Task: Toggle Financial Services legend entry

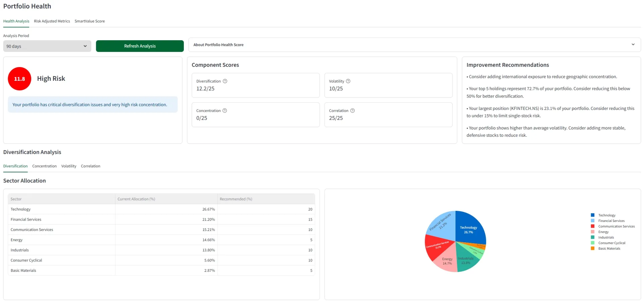Action: tap(611, 221)
